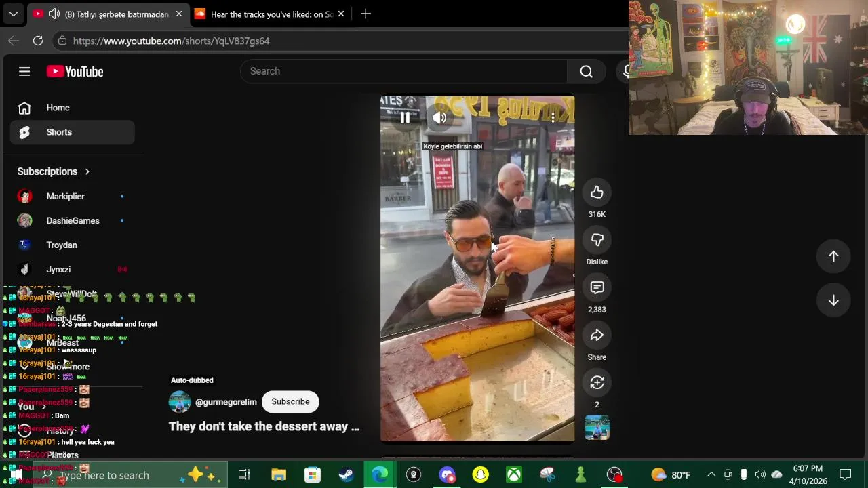Open the tab actions dropdown
Viewport: 868px width, 488px height.
[x=13, y=14]
